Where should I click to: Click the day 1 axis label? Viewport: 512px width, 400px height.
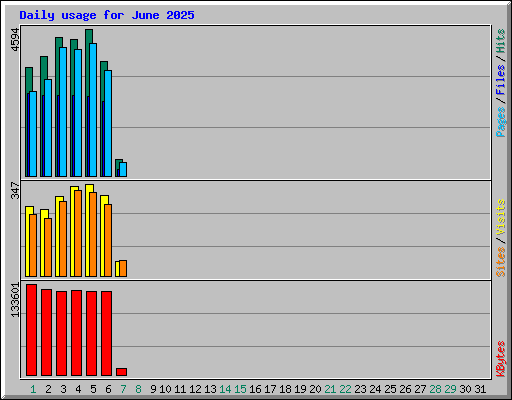(33, 389)
